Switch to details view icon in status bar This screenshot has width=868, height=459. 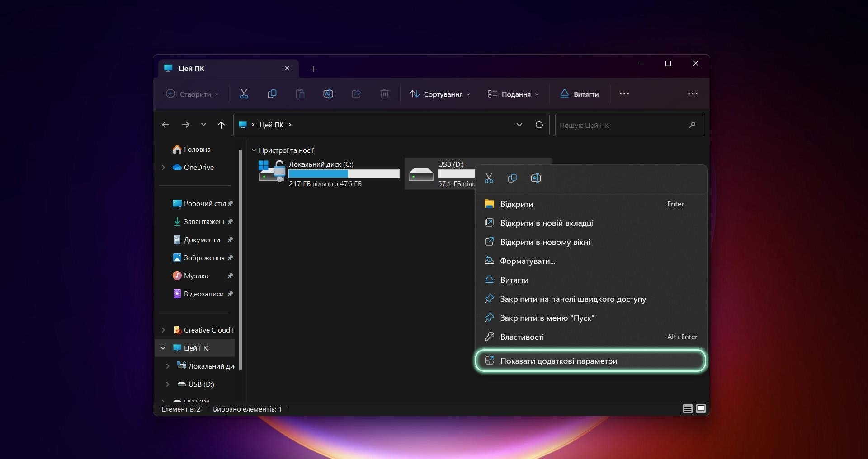tap(688, 409)
